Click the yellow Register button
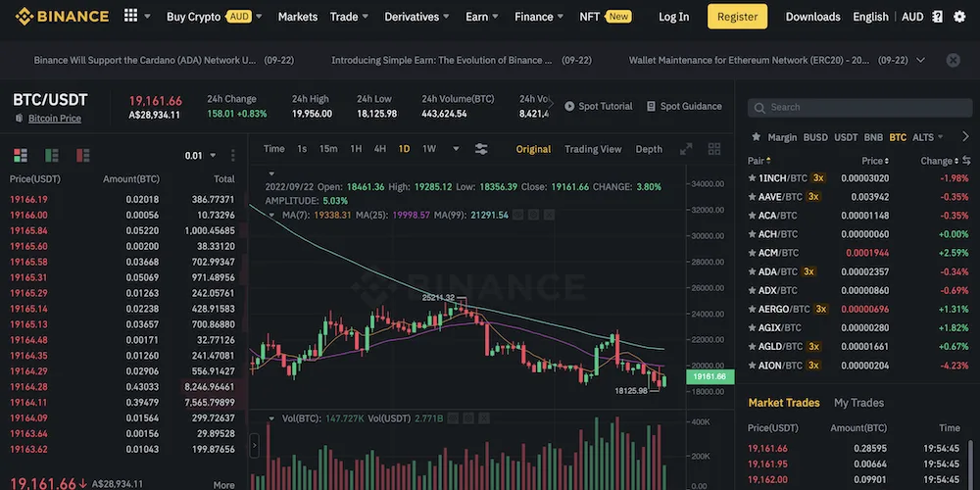The height and width of the screenshot is (490, 980). (x=737, y=17)
